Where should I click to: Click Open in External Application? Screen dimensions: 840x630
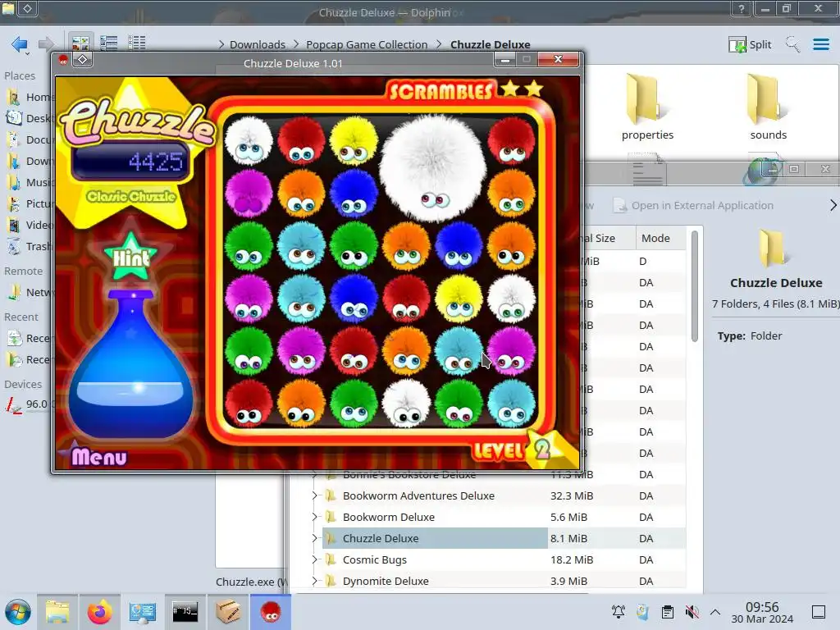(x=694, y=205)
